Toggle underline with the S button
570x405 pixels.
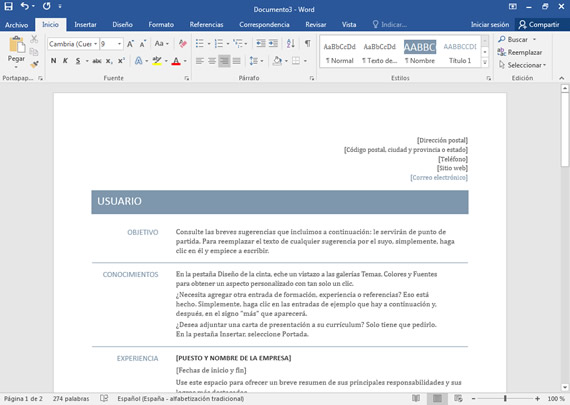pos(78,61)
